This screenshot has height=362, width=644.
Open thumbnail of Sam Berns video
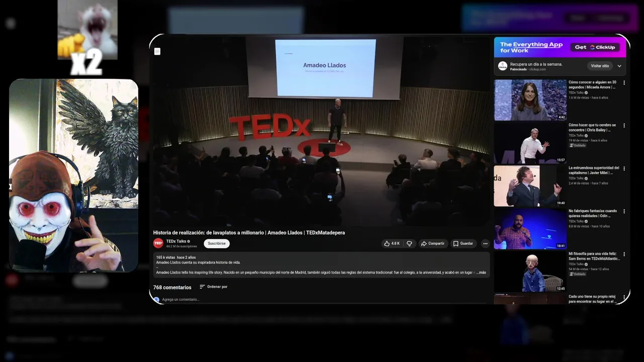[x=530, y=271]
